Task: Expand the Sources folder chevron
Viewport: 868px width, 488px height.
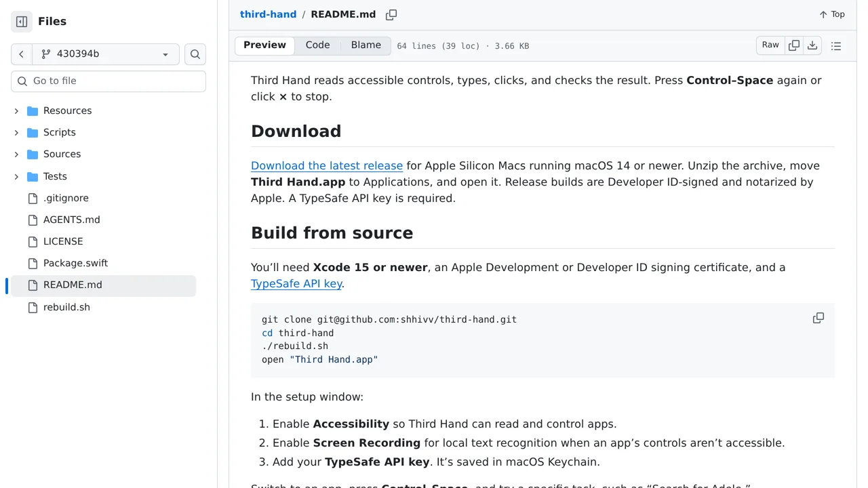Action: (x=16, y=155)
